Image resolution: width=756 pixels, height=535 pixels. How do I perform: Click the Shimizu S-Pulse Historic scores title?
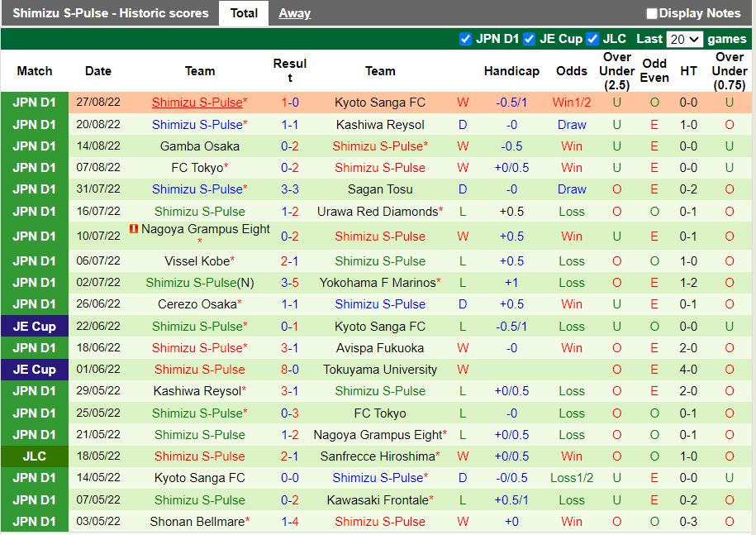111,13
